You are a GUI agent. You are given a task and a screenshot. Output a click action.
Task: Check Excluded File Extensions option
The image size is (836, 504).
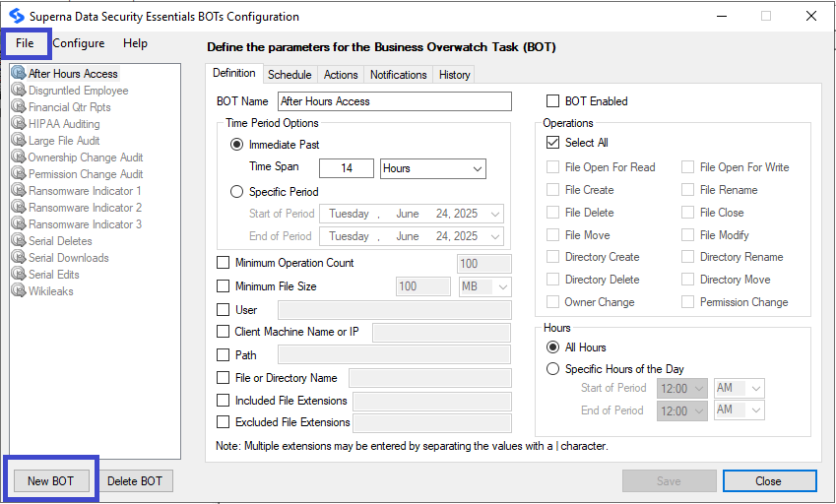click(x=223, y=422)
